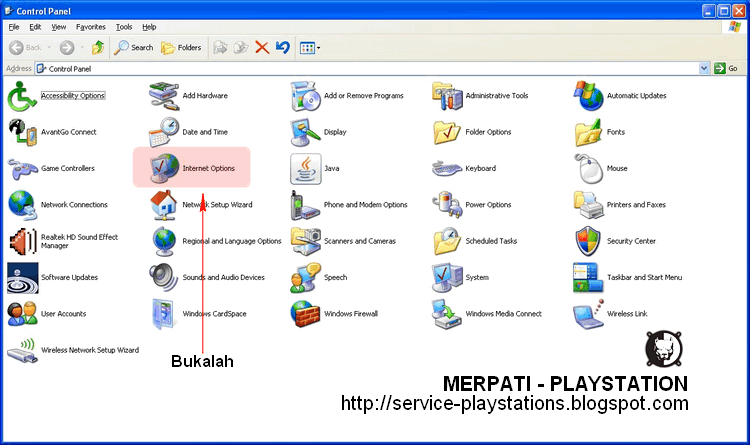This screenshot has height=445, width=750.
Task: Launch Network Setup Wizard icon
Action: pyautogui.click(x=164, y=205)
